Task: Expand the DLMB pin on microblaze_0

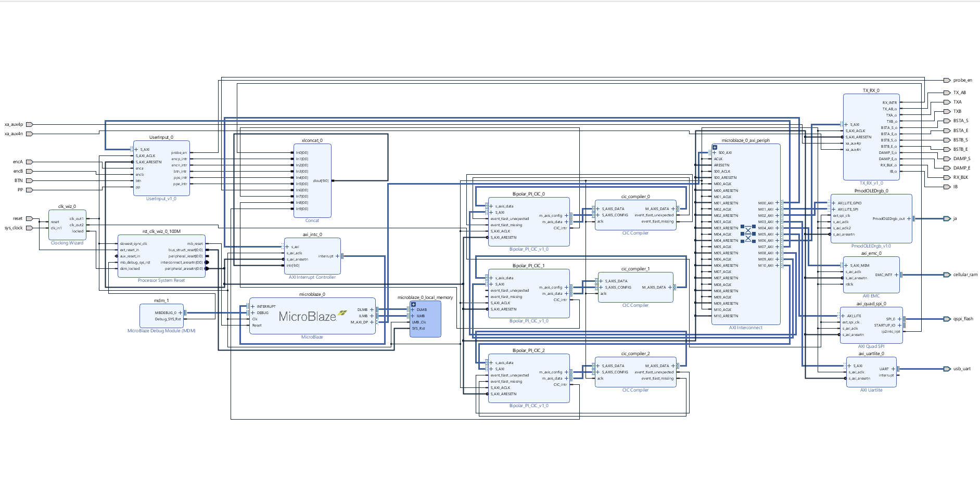Action: [x=372, y=310]
